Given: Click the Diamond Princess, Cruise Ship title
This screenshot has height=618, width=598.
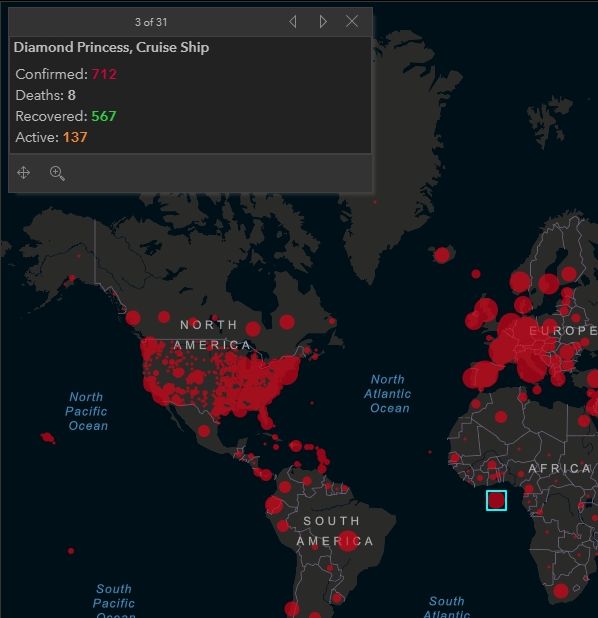Looking at the screenshot, I should pyautogui.click(x=111, y=47).
